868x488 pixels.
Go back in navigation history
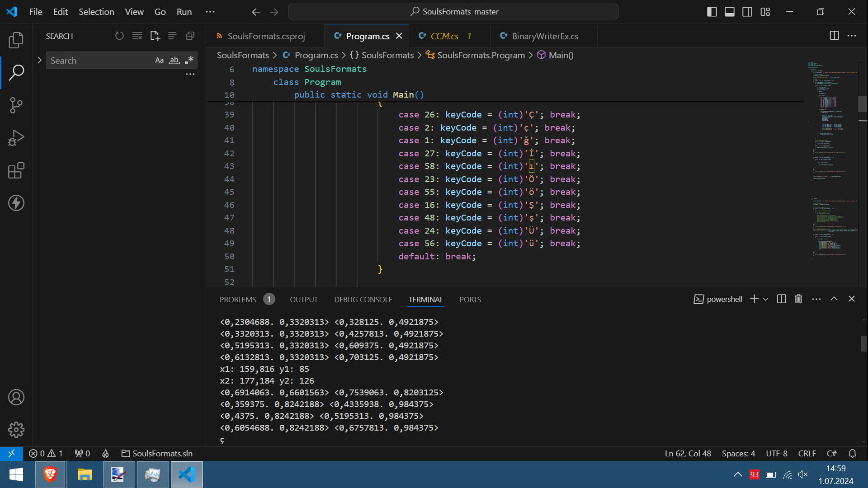coord(256,12)
